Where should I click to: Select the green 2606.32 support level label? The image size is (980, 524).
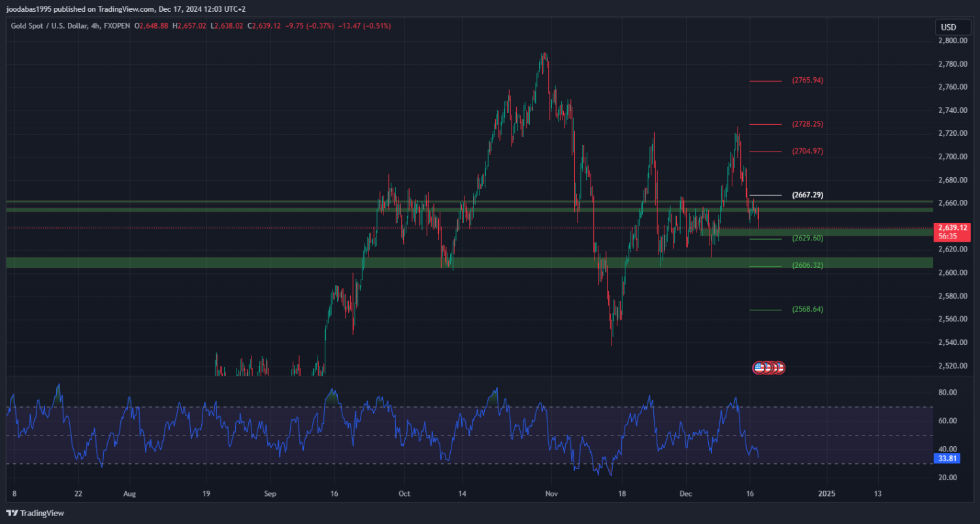808,266
